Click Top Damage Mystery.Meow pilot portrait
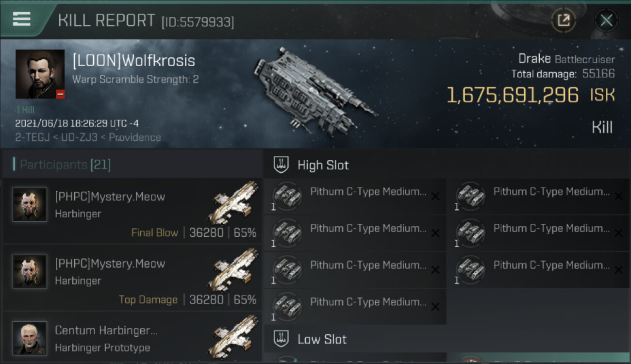Image resolution: width=631 pixels, height=364 pixels. click(x=30, y=271)
